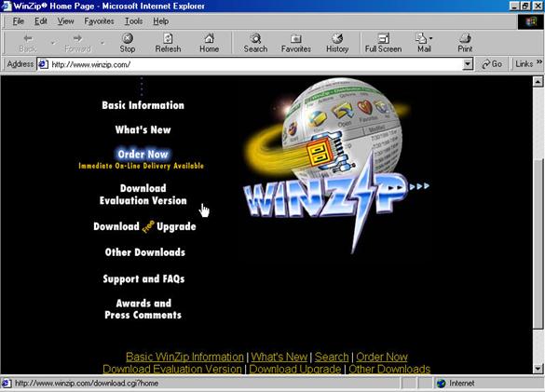The height and width of the screenshot is (392, 545).
Task: Go to Home via toolbar icon
Action: point(209,43)
